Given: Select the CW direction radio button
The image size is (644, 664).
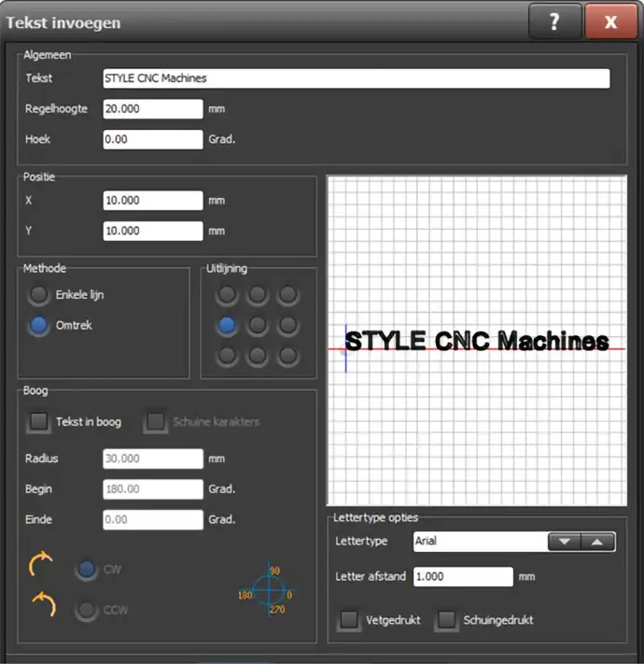Looking at the screenshot, I should click(x=86, y=569).
